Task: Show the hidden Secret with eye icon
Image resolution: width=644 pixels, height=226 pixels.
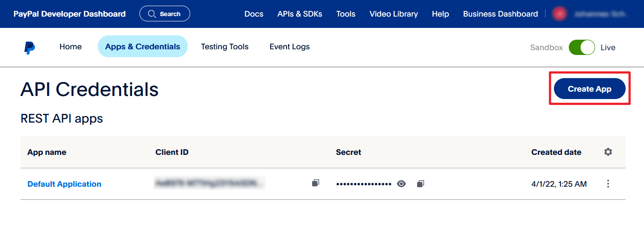Action: pyautogui.click(x=401, y=184)
